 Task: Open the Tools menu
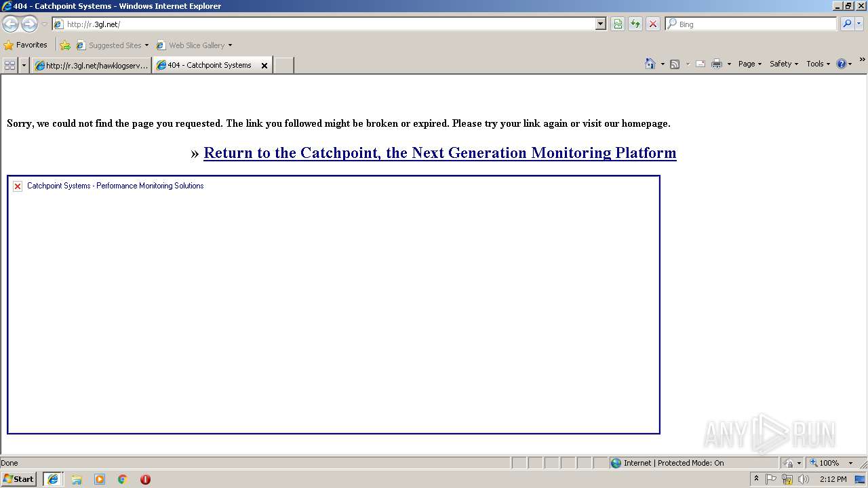coord(818,64)
